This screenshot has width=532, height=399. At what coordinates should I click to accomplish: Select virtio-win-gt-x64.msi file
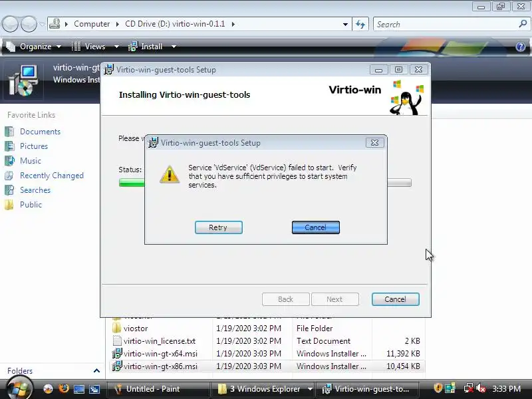point(160,353)
